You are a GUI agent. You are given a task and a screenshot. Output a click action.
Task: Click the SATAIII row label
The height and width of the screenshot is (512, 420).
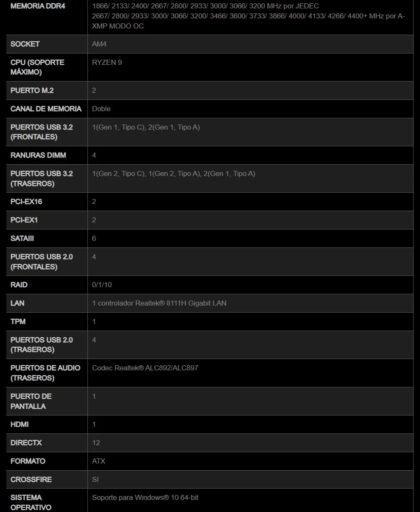pyautogui.click(x=22, y=238)
